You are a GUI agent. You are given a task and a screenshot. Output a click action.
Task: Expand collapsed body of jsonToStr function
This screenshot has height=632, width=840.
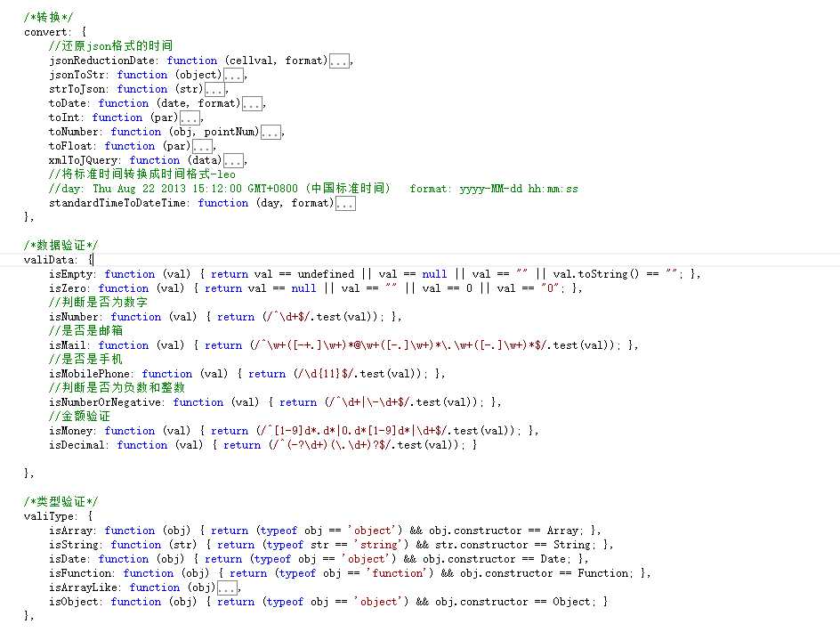233,75
